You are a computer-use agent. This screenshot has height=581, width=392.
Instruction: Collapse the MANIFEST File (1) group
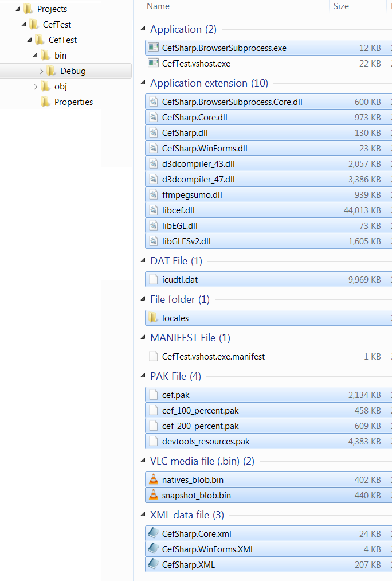143,338
